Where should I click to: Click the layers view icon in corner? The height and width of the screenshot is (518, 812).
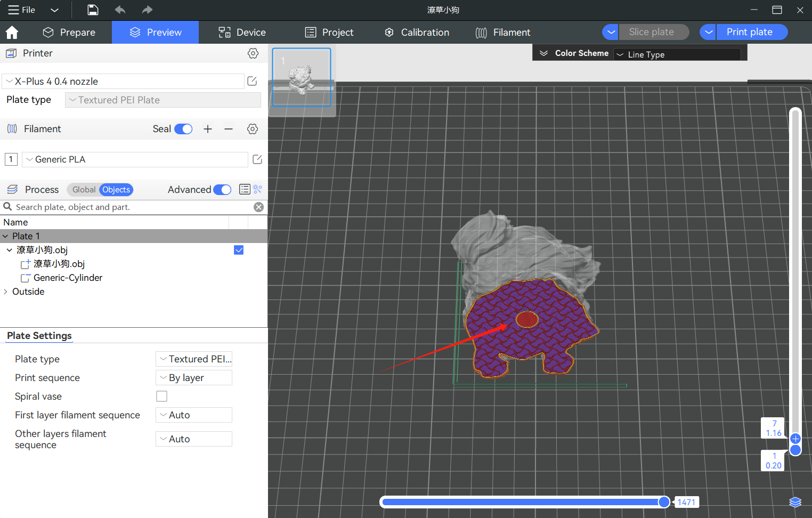coord(795,502)
